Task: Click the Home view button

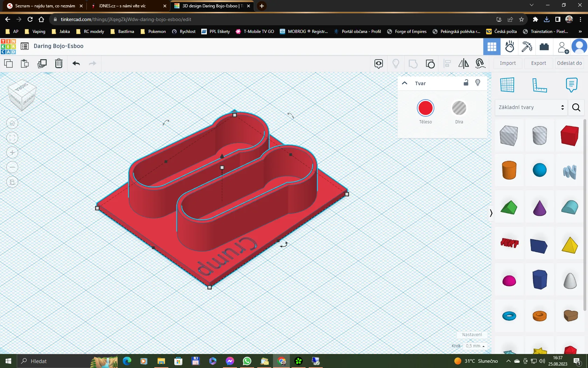Action: tap(12, 123)
